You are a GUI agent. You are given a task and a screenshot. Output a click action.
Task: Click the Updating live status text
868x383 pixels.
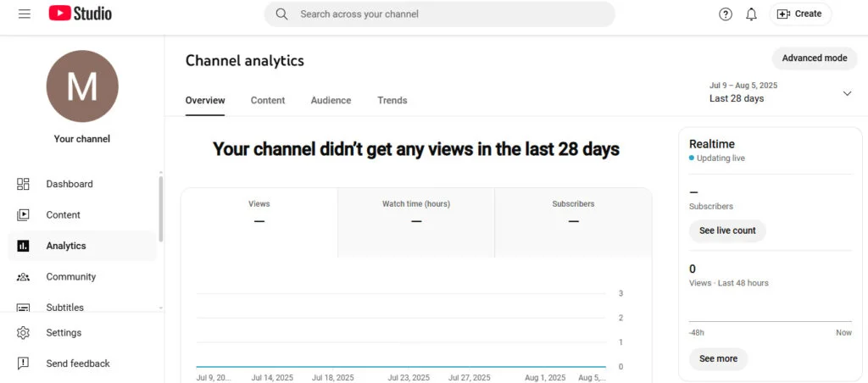[x=721, y=158]
